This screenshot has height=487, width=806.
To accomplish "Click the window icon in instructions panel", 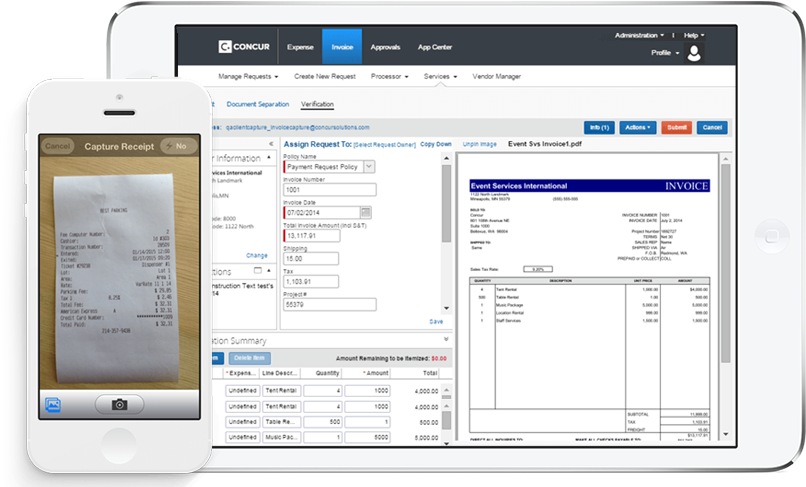I will point(258,270).
